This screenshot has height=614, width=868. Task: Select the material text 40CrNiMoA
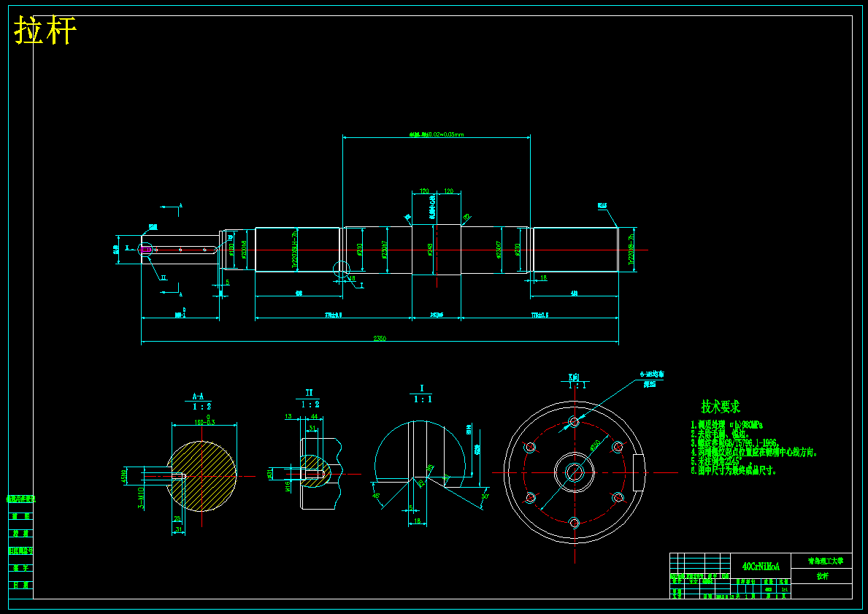pyautogui.click(x=761, y=567)
